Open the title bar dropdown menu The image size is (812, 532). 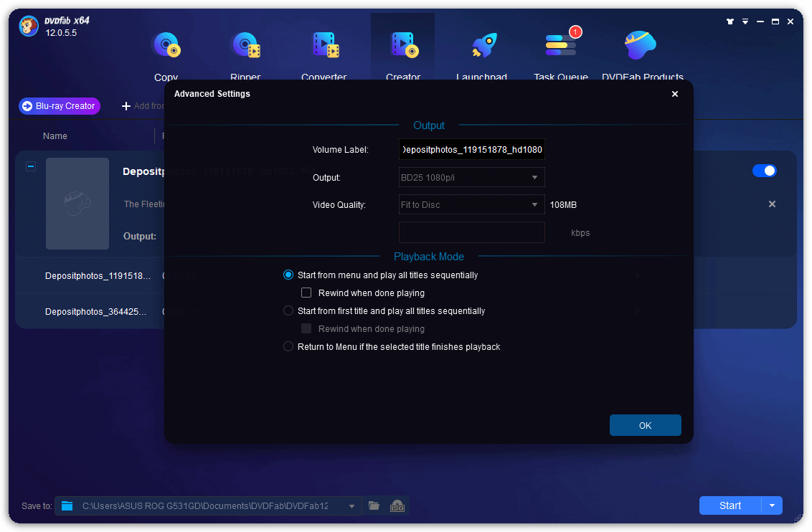pyautogui.click(x=745, y=22)
